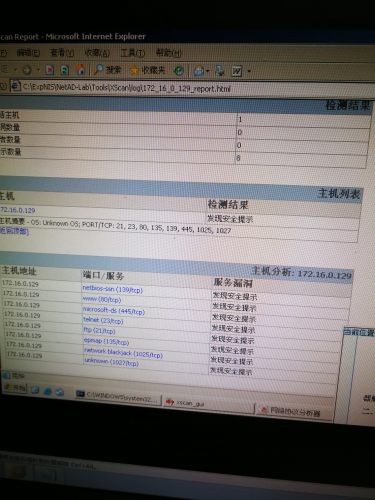This screenshot has height=500, width=375.
Task: Open the ftp (21/tcp) link
Action: click(x=99, y=330)
